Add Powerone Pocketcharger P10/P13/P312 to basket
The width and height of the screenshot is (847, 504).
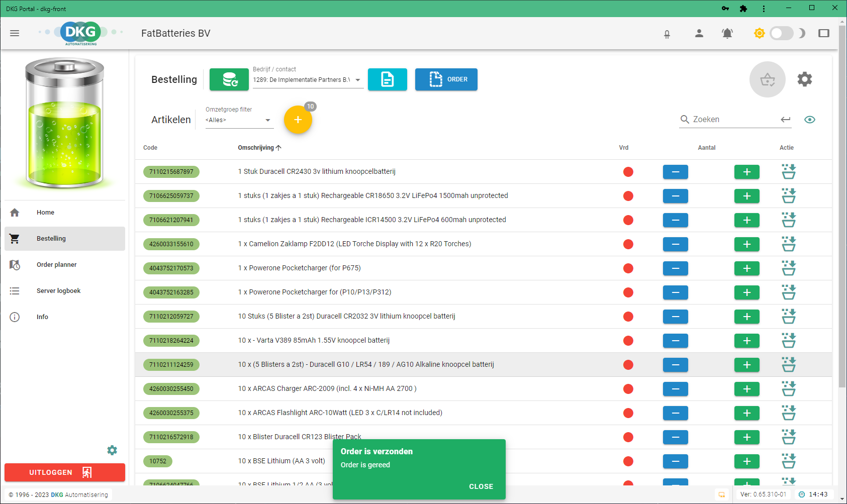789,292
